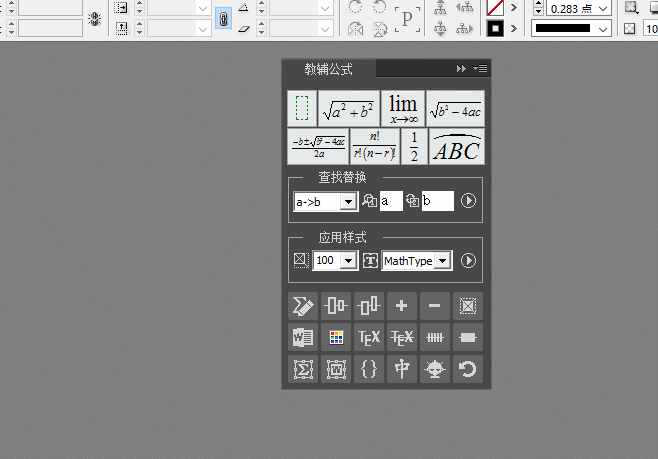This screenshot has height=459, width=658.
Task: Click the colorful grid icon button
Action: pyautogui.click(x=336, y=337)
